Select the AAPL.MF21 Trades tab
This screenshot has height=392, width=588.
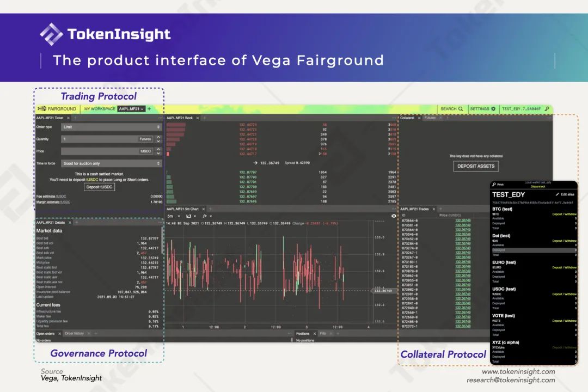pos(414,209)
